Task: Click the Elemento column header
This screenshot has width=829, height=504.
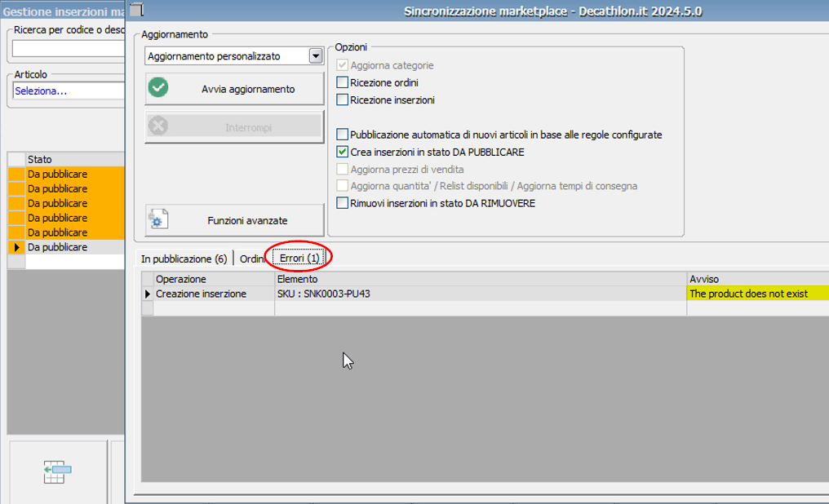Action: (x=481, y=279)
